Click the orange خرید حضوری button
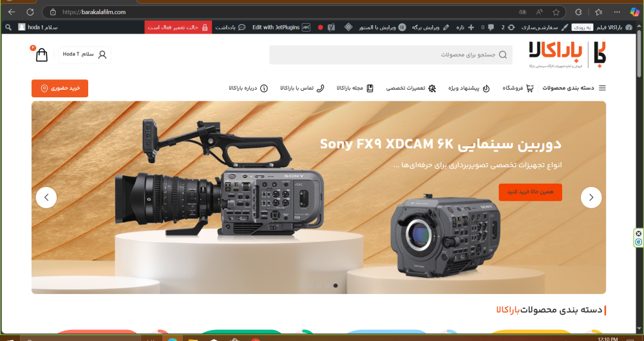644x341 pixels. coord(60,88)
